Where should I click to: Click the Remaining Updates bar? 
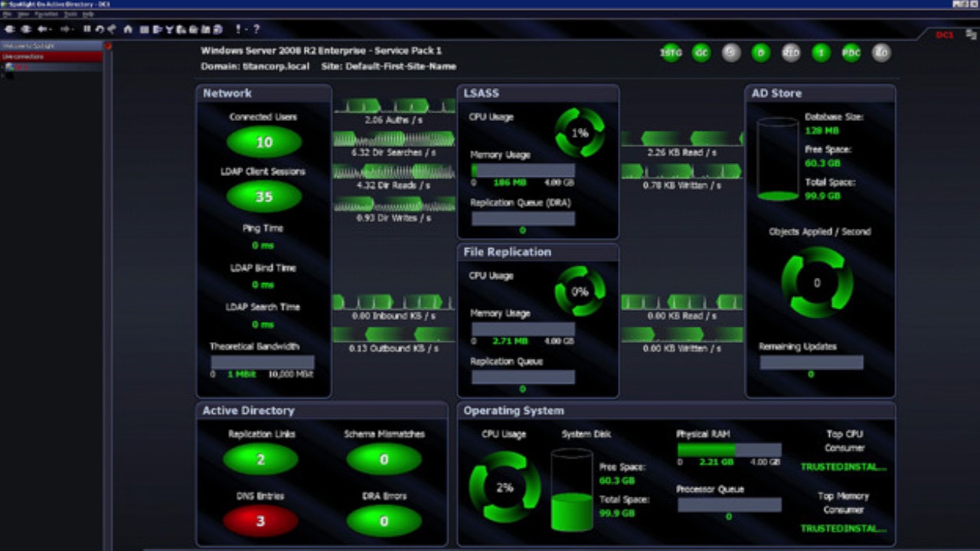tap(812, 362)
